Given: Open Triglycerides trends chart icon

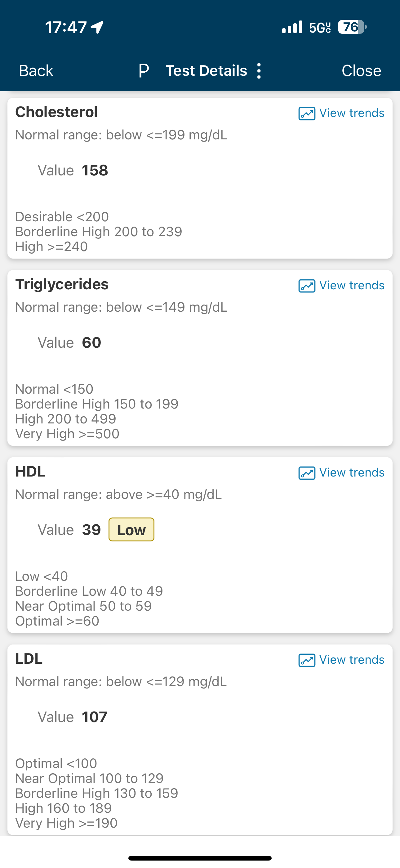Looking at the screenshot, I should pyautogui.click(x=307, y=286).
